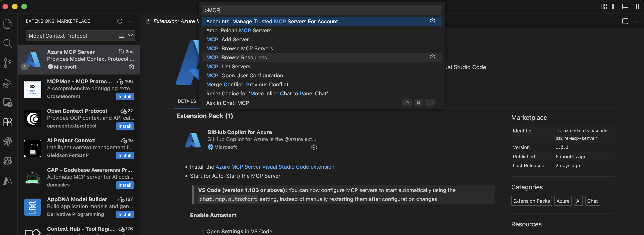Screen dimensions: 644x235
Task: Toggle the bottom panel visibility
Action: (625, 7)
